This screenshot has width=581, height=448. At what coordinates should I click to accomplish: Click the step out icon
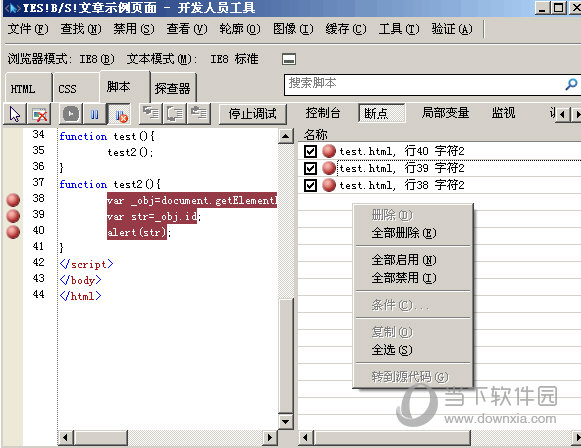pos(199,114)
